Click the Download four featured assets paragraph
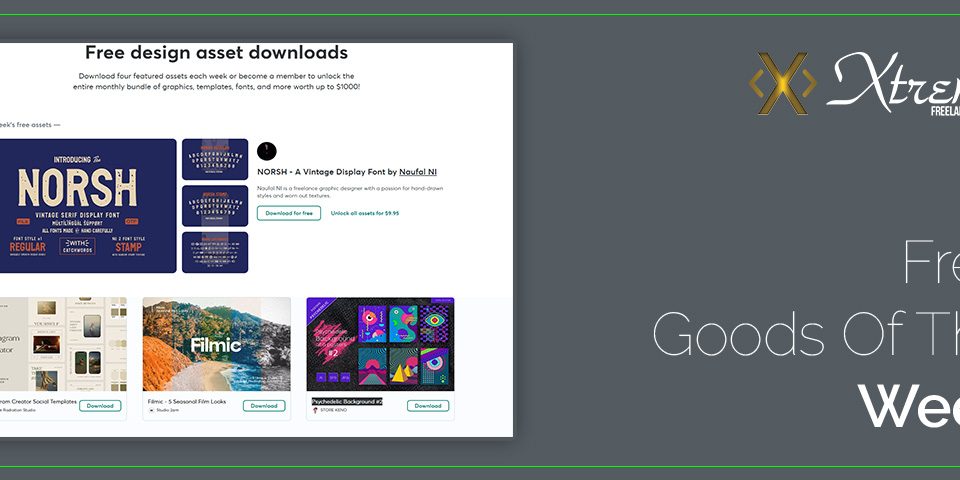Screen dimensions: 960x480 [216, 81]
